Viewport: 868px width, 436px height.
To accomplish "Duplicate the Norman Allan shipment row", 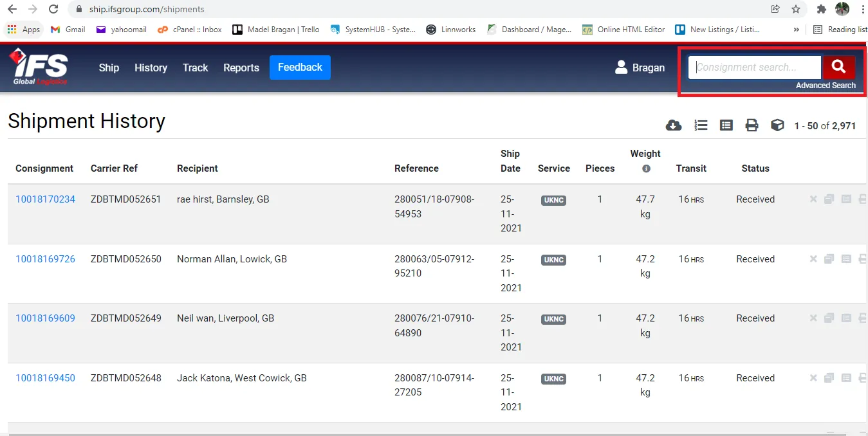I will point(829,259).
